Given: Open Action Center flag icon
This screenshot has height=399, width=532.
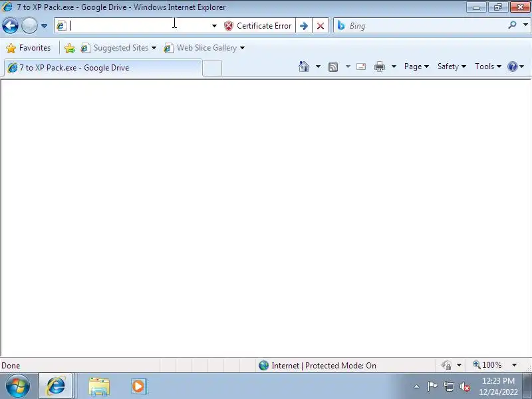Looking at the screenshot, I should click(432, 386).
